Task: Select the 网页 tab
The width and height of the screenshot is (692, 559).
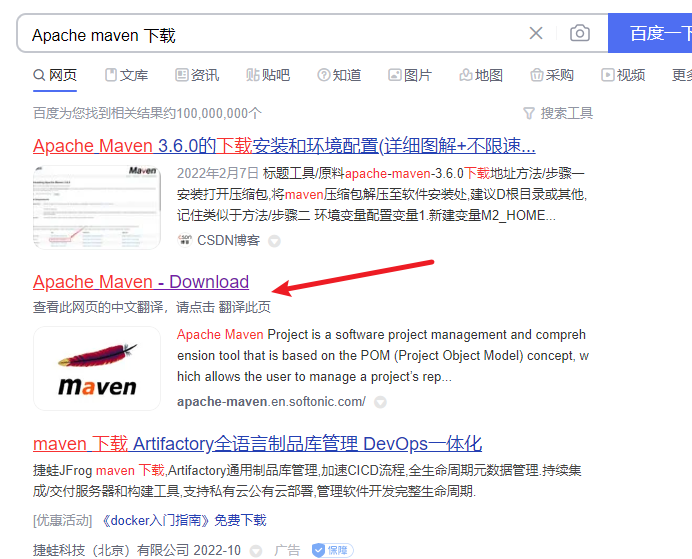Action: (55, 75)
